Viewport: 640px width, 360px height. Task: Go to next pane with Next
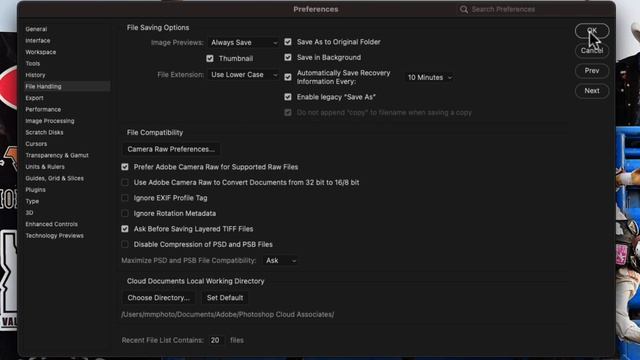[592, 91]
